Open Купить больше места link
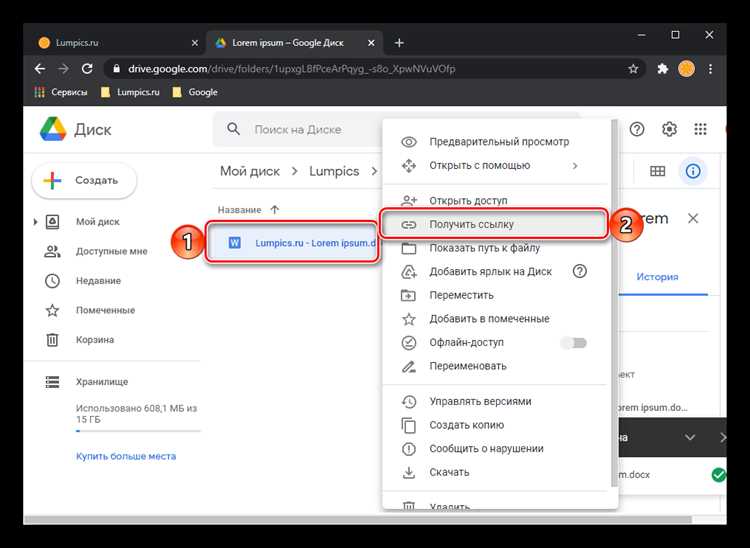Screen dimensions: 750x548 [126, 456]
